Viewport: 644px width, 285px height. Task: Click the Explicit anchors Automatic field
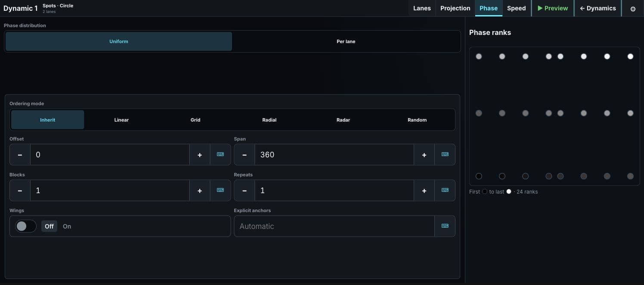[334, 226]
